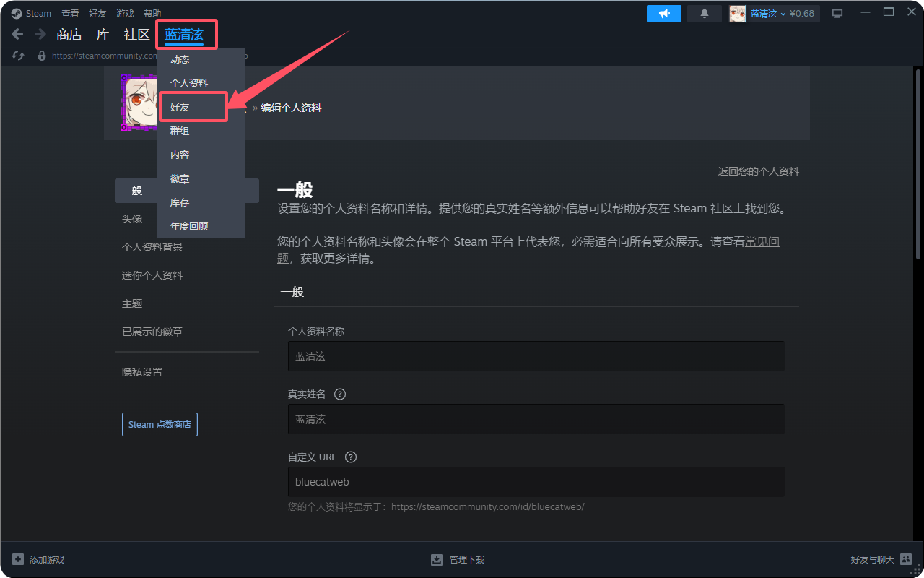The width and height of the screenshot is (924, 578).
Task: Click the bluecatweb custom URL input field
Action: tap(536, 481)
